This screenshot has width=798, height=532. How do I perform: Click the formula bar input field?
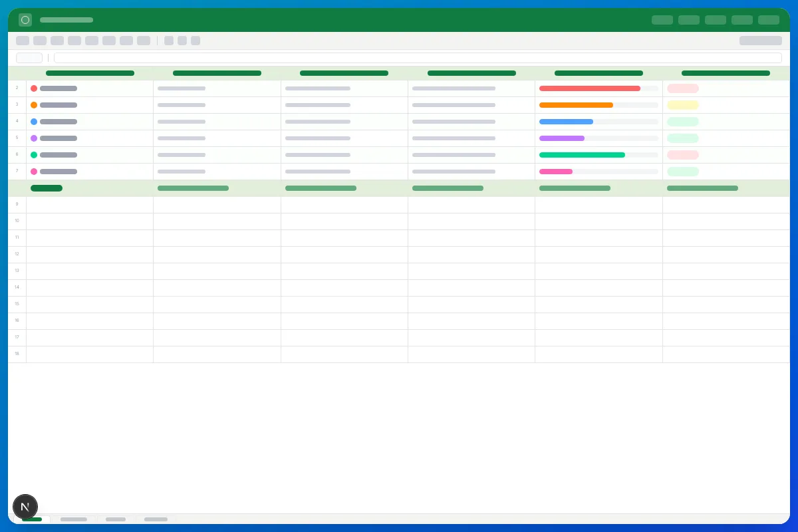(418, 58)
